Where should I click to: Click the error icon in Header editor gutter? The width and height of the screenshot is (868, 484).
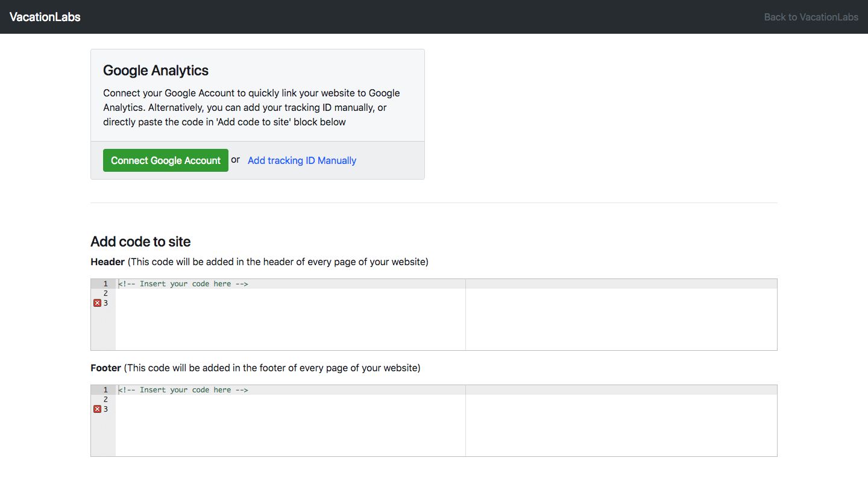tap(97, 303)
